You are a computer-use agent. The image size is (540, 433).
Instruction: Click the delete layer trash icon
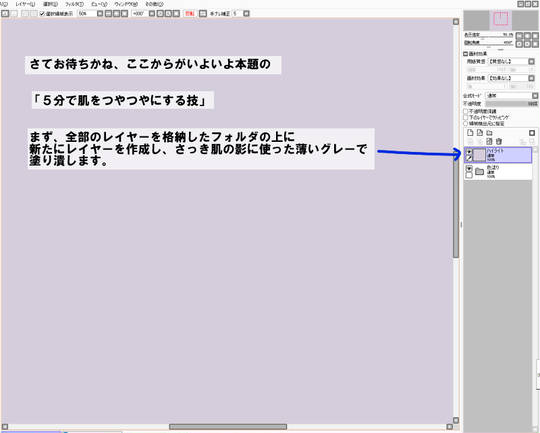click(x=499, y=141)
